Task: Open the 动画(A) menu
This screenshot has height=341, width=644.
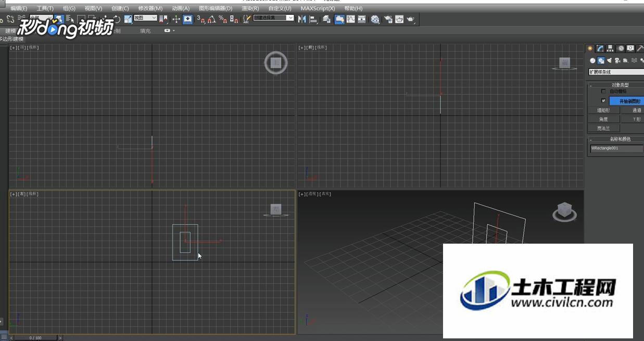Action: point(181,8)
